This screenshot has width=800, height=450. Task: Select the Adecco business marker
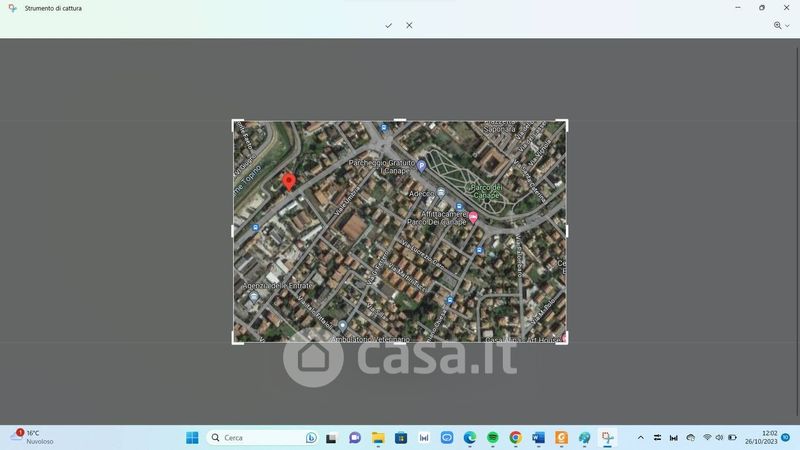(441, 192)
